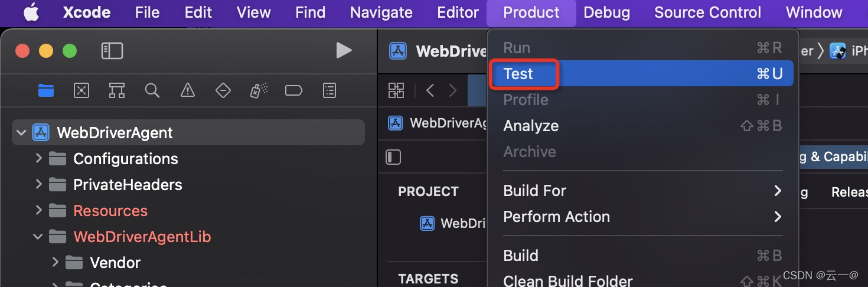Image resolution: width=868 pixels, height=287 pixels.
Task: Show the Debug navigator spray icon
Action: click(259, 90)
